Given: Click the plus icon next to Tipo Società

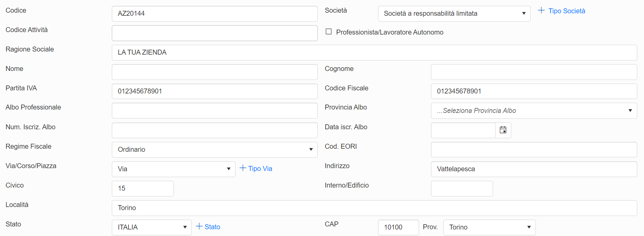Looking at the screenshot, I should pos(541,10).
